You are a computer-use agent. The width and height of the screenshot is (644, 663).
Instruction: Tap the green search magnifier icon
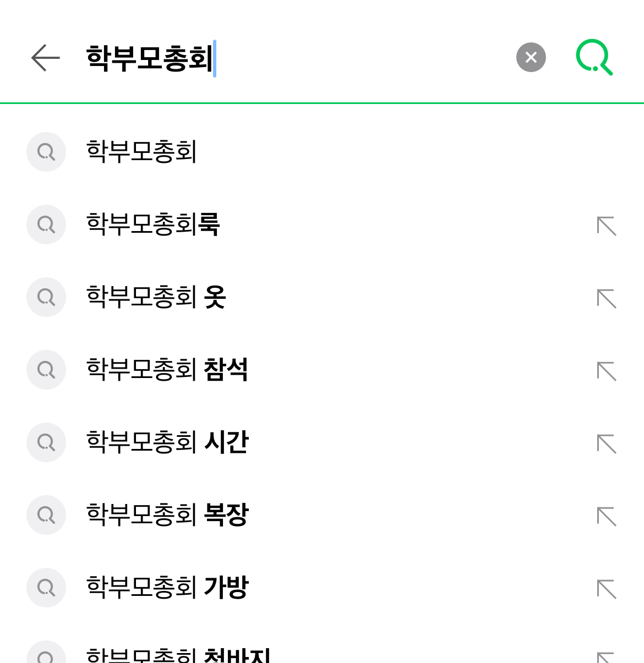[594, 57]
